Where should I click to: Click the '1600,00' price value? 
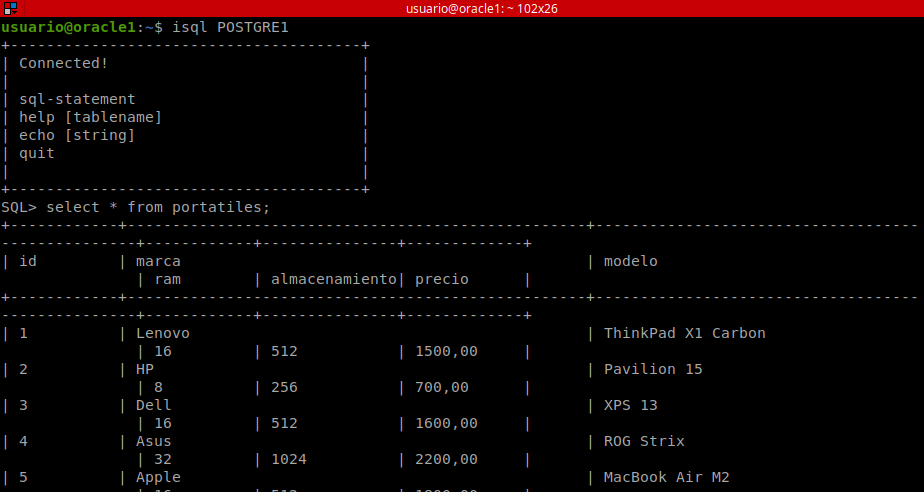coord(446,424)
